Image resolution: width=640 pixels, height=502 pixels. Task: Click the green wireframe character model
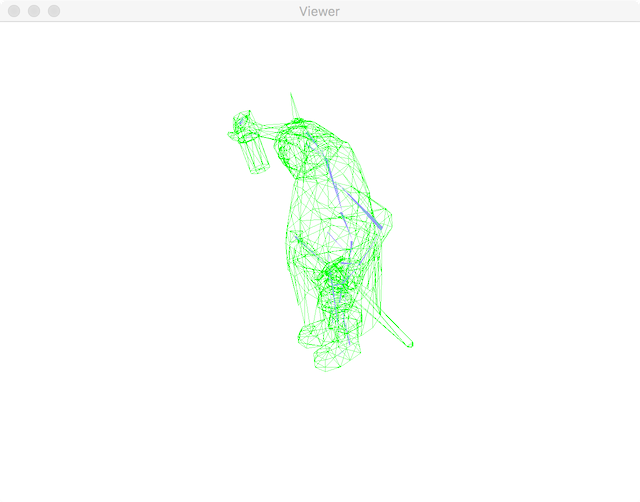pos(320,232)
